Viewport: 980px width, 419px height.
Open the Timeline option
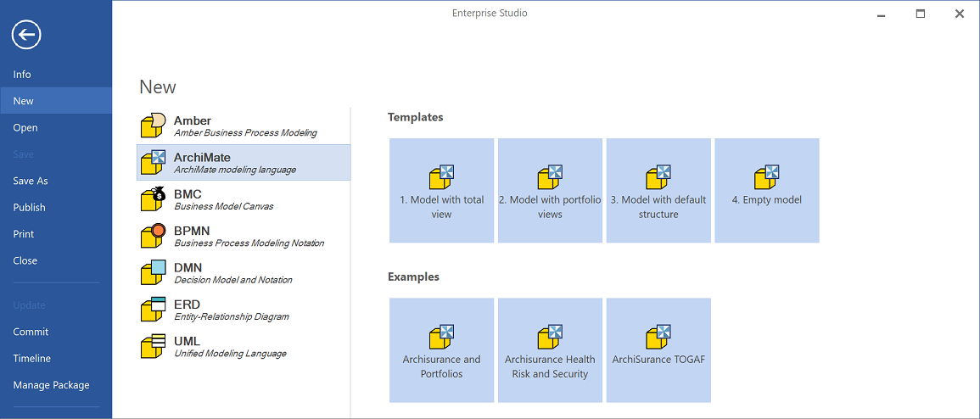pos(32,358)
